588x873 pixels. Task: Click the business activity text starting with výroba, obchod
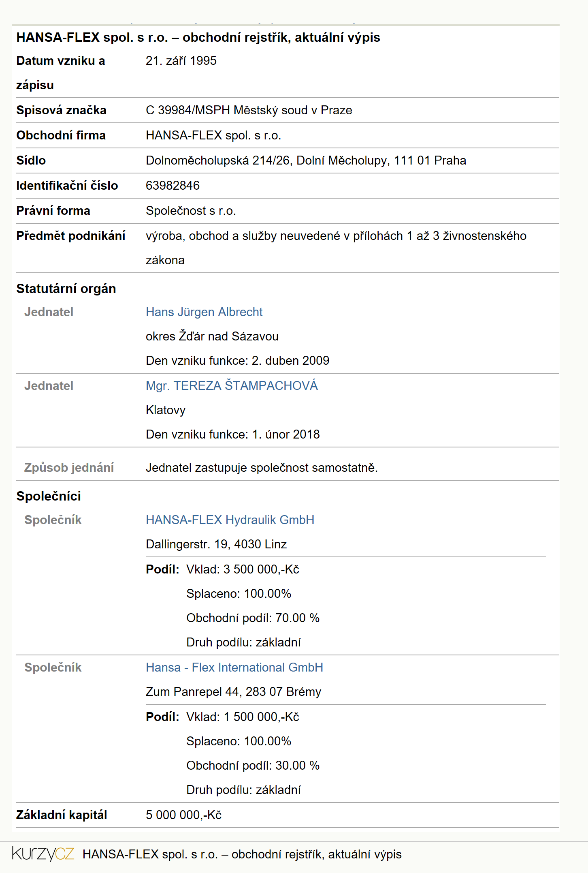point(336,248)
